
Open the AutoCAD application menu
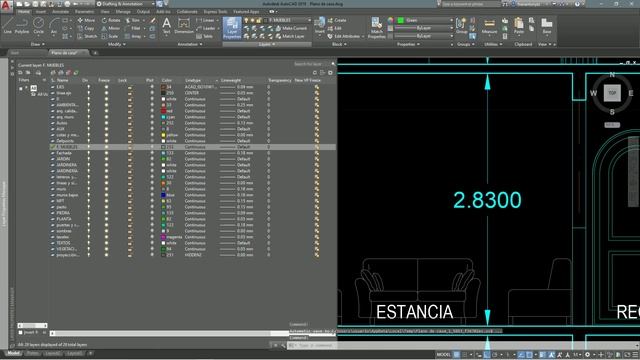(6, 5)
